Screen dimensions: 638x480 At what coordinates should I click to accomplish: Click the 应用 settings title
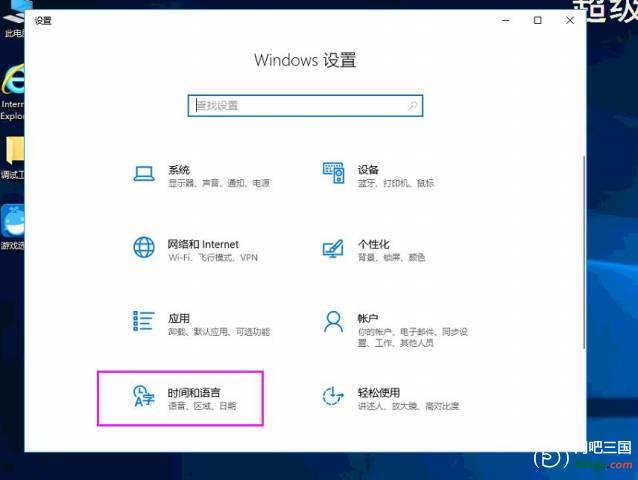click(x=179, y=318)
